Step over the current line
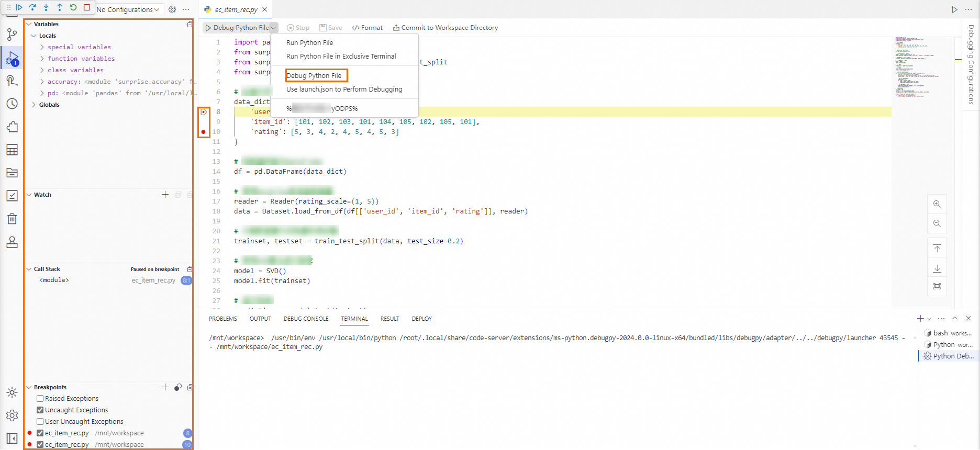 point(32,7)
